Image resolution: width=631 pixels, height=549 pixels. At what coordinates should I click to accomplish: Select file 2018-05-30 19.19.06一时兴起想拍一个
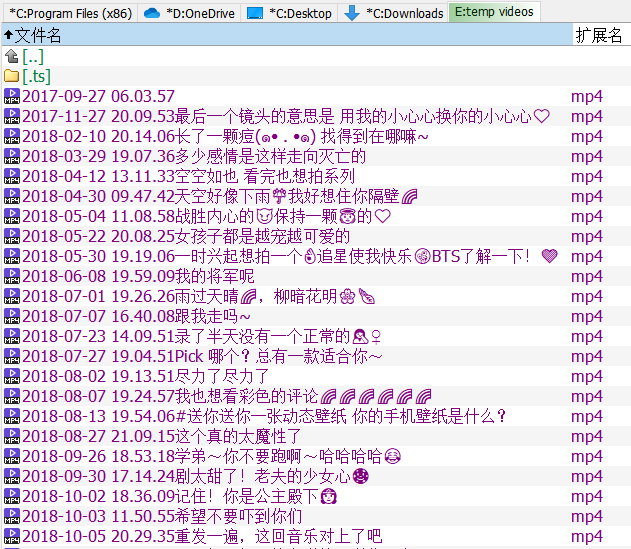(x=290, y=256)
